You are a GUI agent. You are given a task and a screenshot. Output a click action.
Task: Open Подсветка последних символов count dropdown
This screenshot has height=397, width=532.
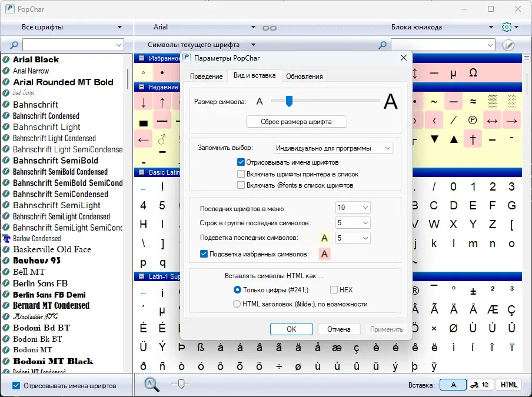(353, 238)
